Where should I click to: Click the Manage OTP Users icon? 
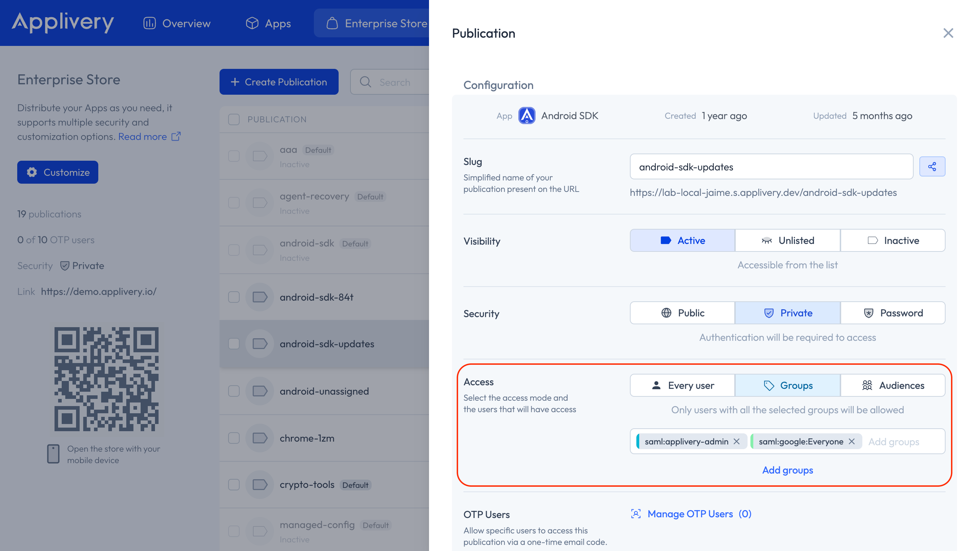click(635, 514)
